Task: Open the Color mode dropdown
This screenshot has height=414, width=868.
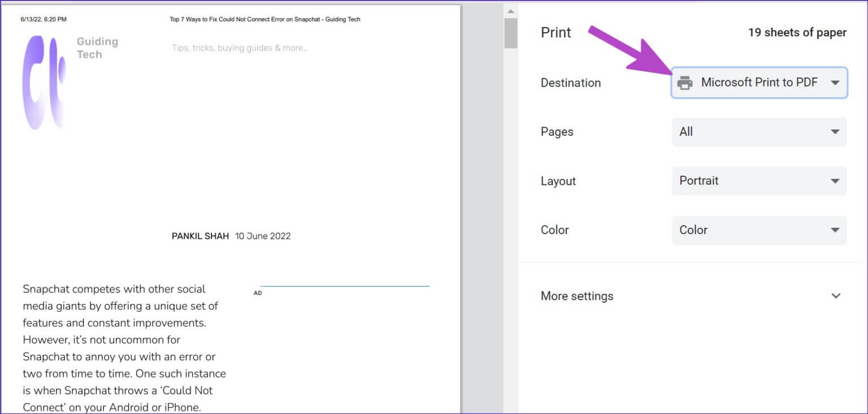Action: click(759, 230)
